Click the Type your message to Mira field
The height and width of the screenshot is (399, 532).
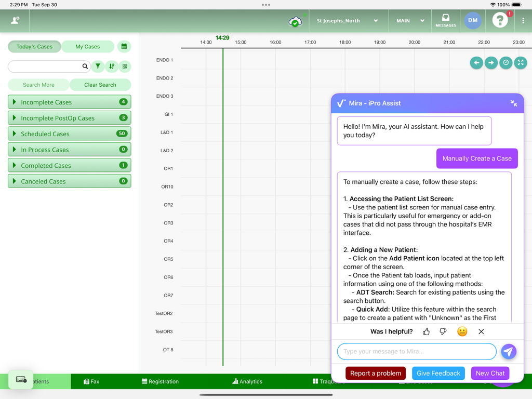click(416, 352)
